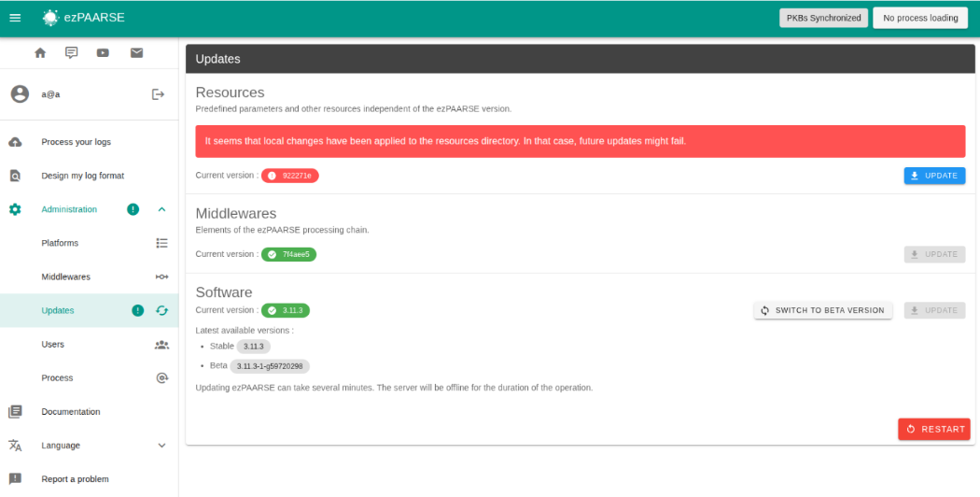980x497 pixels.
Task: Click the Resources section heading
Action: pos(230,92)
